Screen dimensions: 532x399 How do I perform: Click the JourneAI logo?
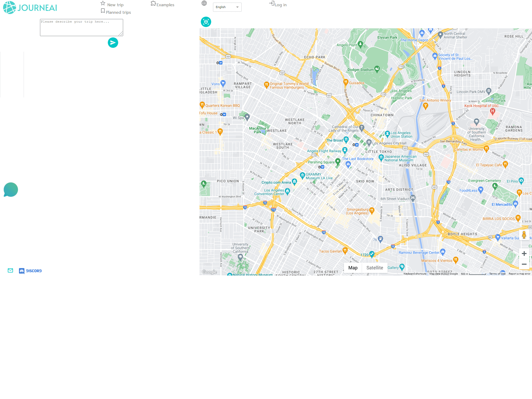tap(30, 8)
